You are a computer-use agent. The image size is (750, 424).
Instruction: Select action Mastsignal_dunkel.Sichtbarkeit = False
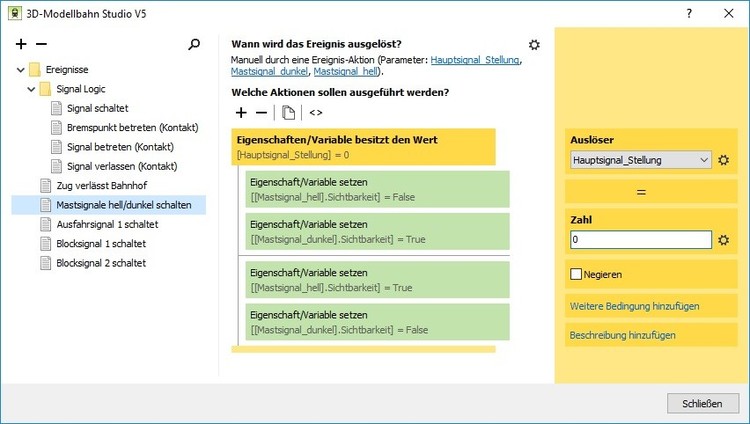click(377, 322)
